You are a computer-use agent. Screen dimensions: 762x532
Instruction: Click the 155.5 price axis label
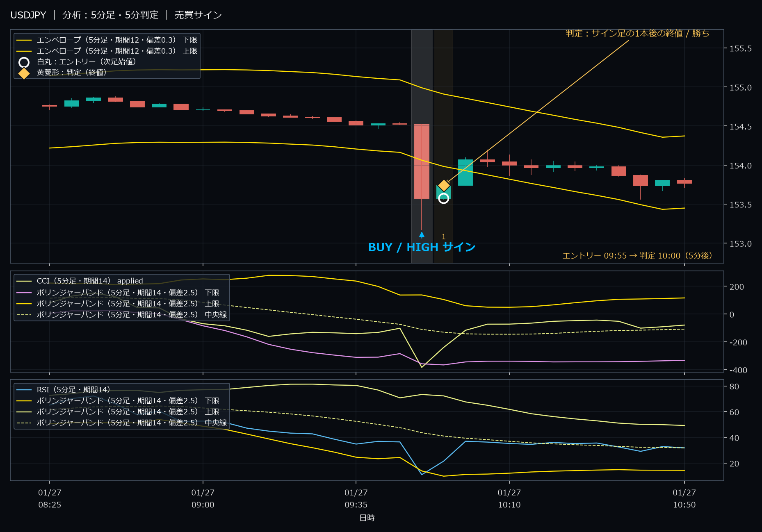pos(741,49)
